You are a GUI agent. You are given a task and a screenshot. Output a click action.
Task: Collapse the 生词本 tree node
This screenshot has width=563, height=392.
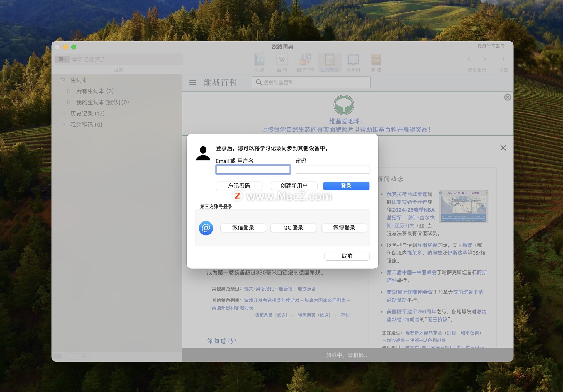63,80
